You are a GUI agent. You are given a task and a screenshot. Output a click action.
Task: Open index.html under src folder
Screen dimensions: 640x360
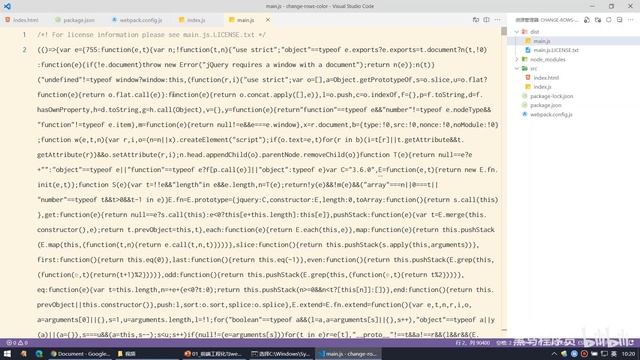pyautogui.click(x=573, y=78)
